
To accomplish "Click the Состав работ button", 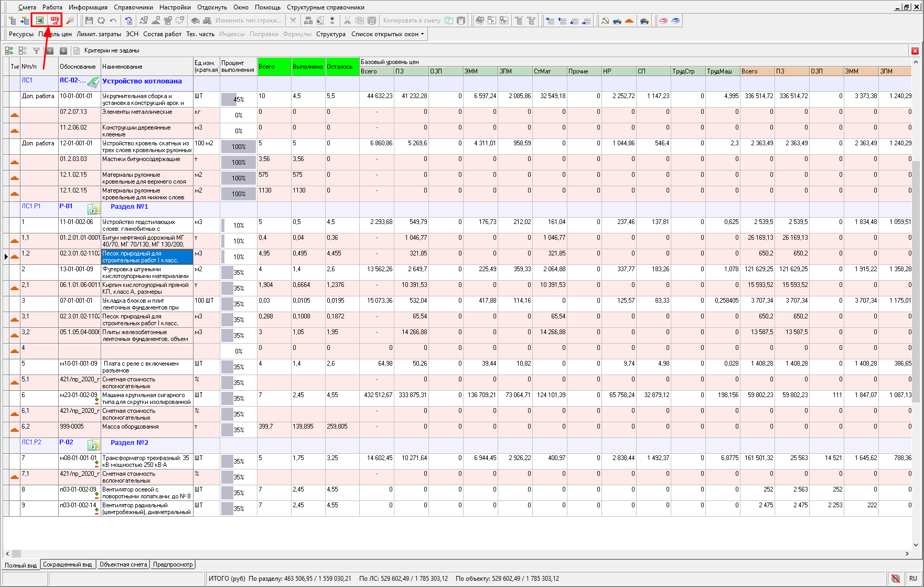I will 162,34.
